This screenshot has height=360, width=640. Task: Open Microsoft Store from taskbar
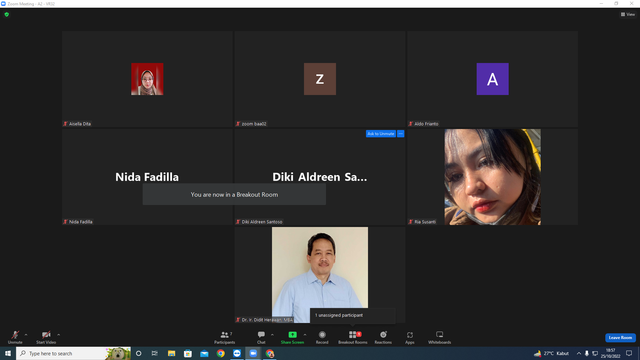coord(188,353)
